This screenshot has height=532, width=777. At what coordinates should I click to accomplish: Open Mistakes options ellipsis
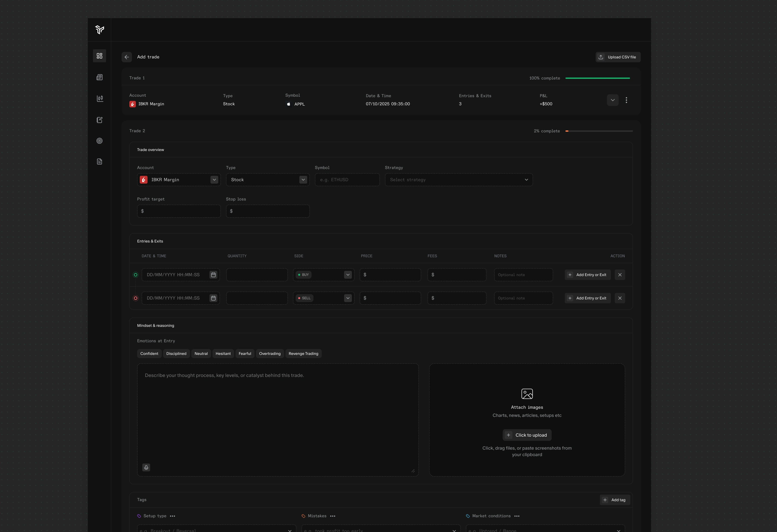(333, 516)
